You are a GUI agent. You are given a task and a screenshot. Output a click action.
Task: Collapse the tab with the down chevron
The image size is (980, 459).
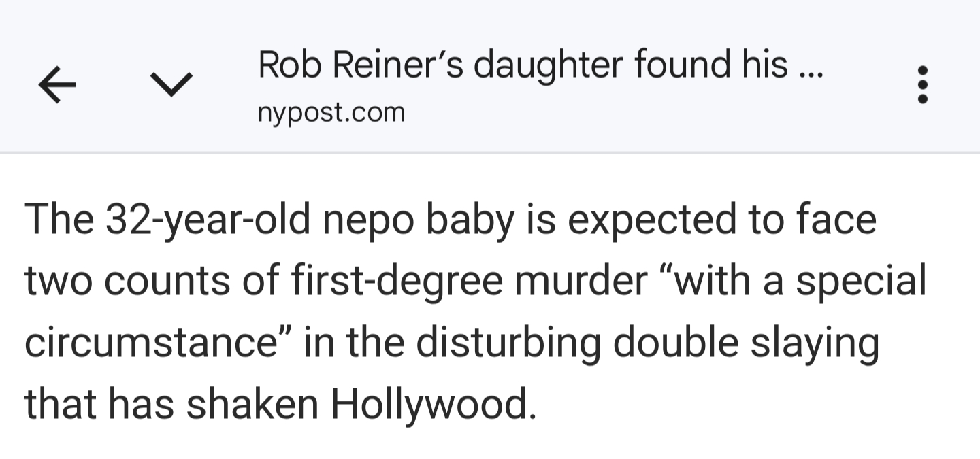(170, 86)
